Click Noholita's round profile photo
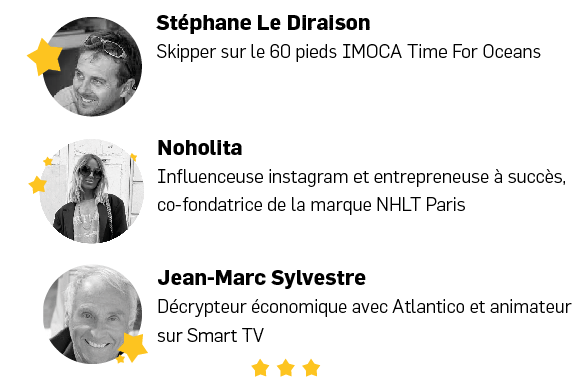Image resolution: width=586 pixels, height=384 pixels. [92, 191]
